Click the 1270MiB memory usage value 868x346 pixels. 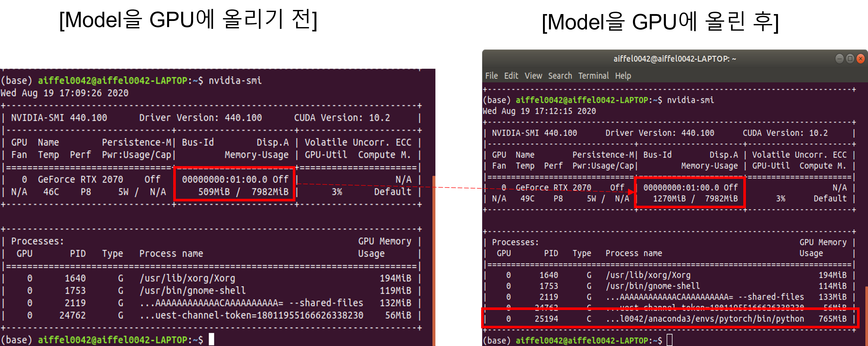point(669,199)
